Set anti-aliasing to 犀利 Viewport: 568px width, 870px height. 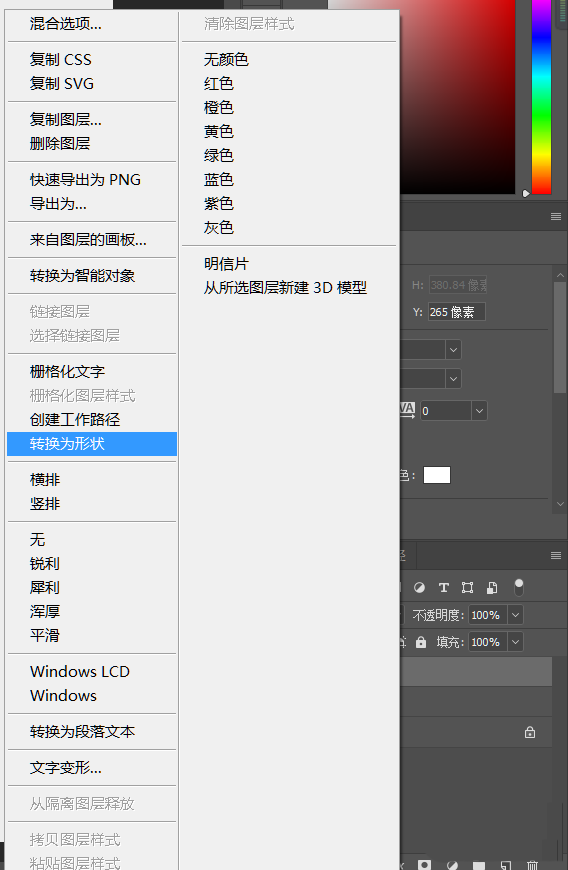44,588
